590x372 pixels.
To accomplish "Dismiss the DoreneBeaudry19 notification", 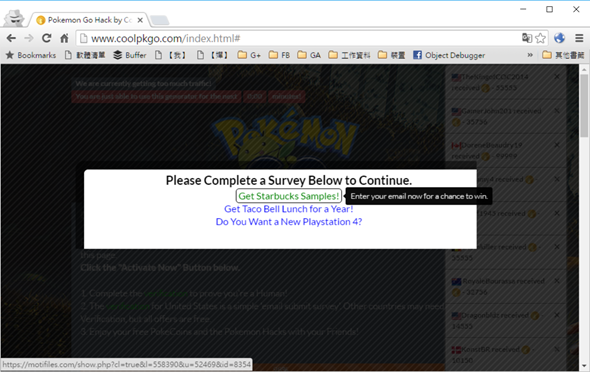I will coord(557,145).
